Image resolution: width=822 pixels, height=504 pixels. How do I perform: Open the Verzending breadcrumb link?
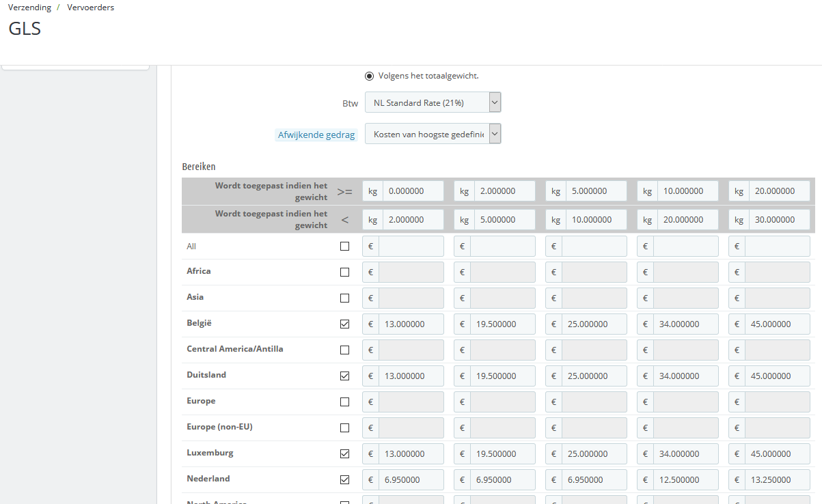(29, 8)
